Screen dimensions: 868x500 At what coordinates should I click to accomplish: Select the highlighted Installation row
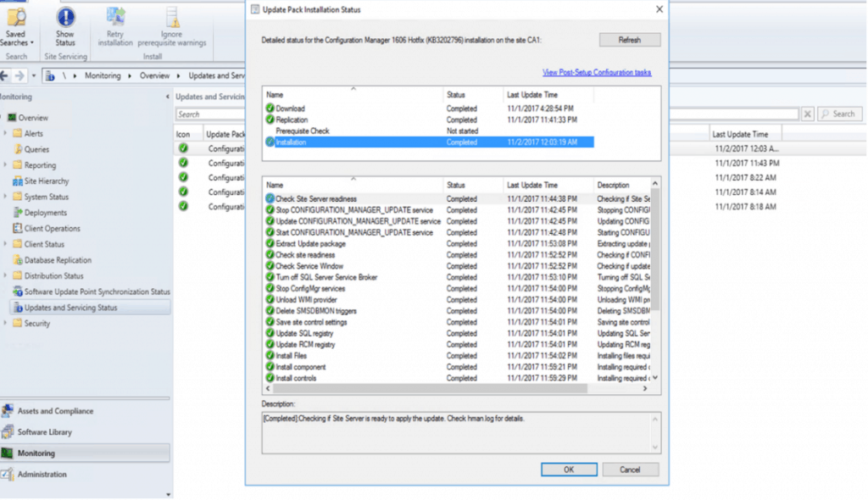pos(429,142)
